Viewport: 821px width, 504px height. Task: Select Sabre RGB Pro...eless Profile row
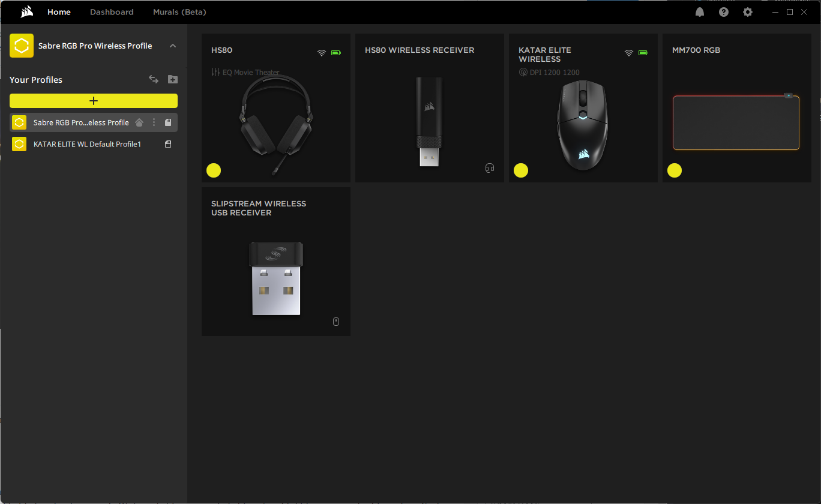point(94,122)
